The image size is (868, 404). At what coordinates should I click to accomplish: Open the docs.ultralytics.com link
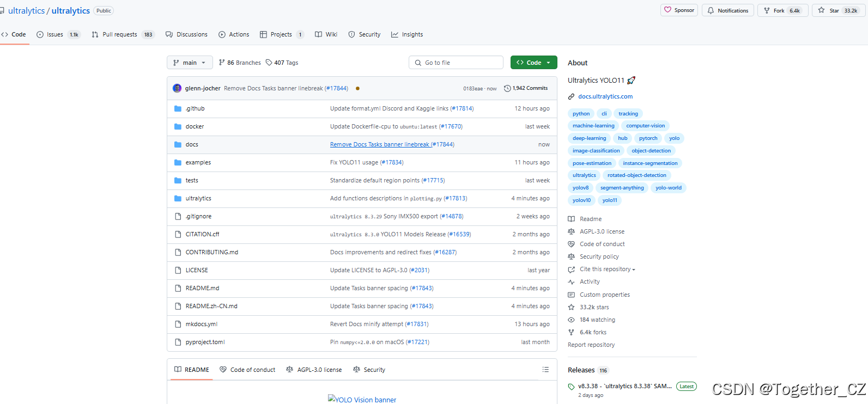click(x=605, y=97)
